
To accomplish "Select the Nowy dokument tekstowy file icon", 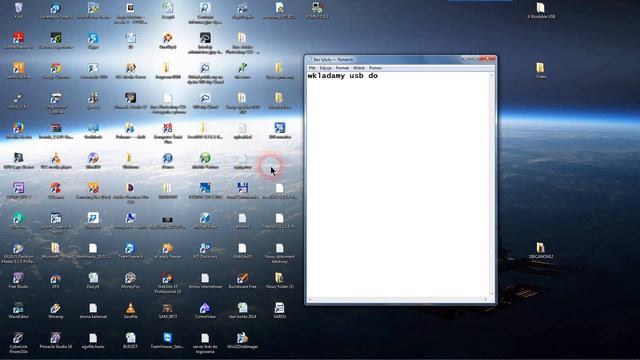I will 280,253.
